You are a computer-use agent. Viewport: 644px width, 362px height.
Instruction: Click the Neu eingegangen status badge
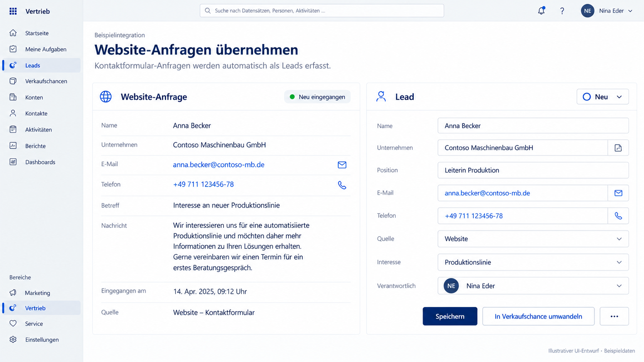(x=317, y=97)
